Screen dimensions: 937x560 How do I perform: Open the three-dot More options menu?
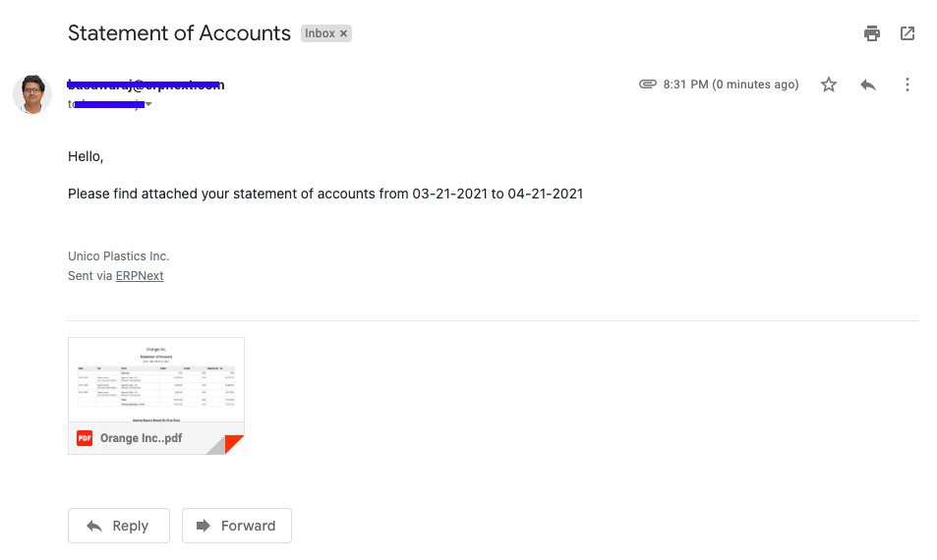[908, 85]
